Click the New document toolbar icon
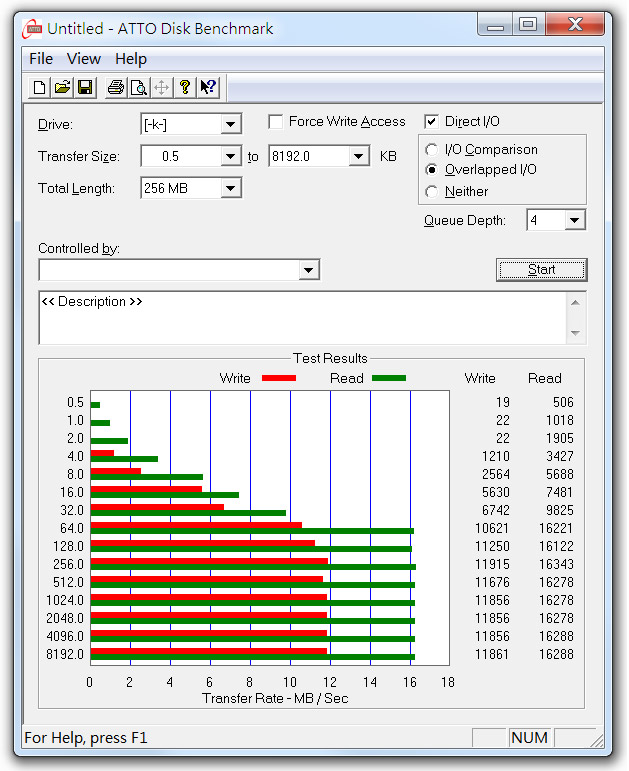Viewport: 629px width, 771px height. tap(39, 88)
